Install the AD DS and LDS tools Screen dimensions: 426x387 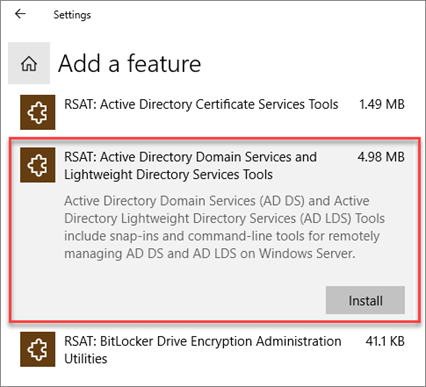(365, 300)
